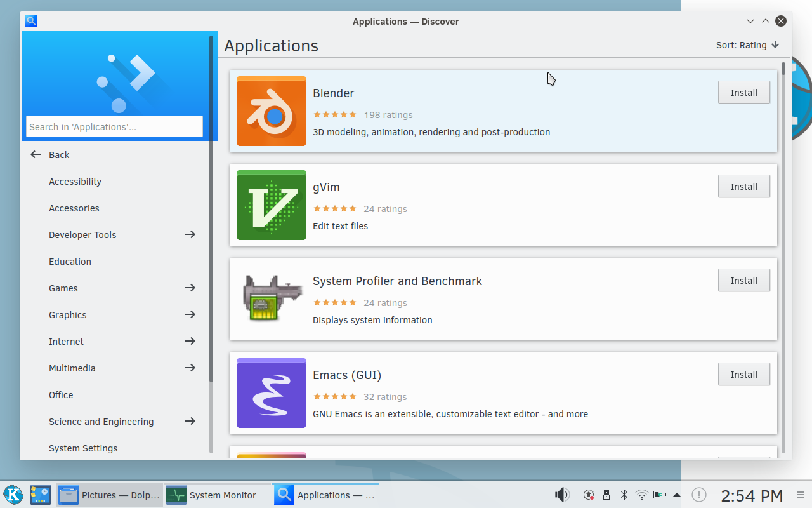Show hidden system tray icons

tap(677, 495)
